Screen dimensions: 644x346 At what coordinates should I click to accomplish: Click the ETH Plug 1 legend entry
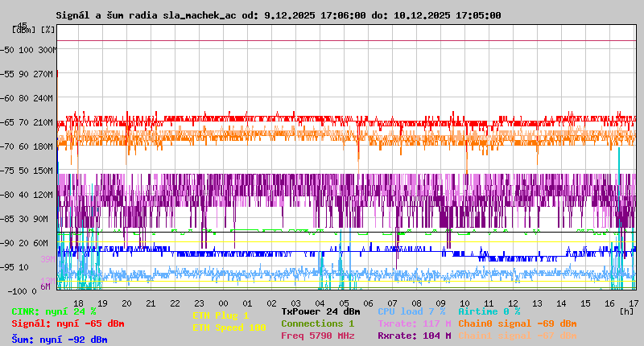221,315
